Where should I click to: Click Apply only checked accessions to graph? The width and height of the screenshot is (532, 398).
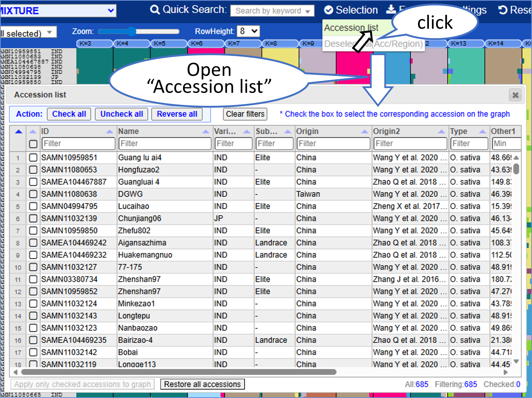click(x=82, y=384)
